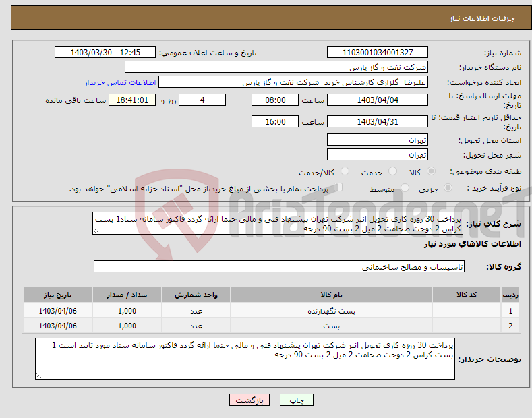Click delivery city تهران field
Viewport: 532px width, 418px height.
coord(378,154)
